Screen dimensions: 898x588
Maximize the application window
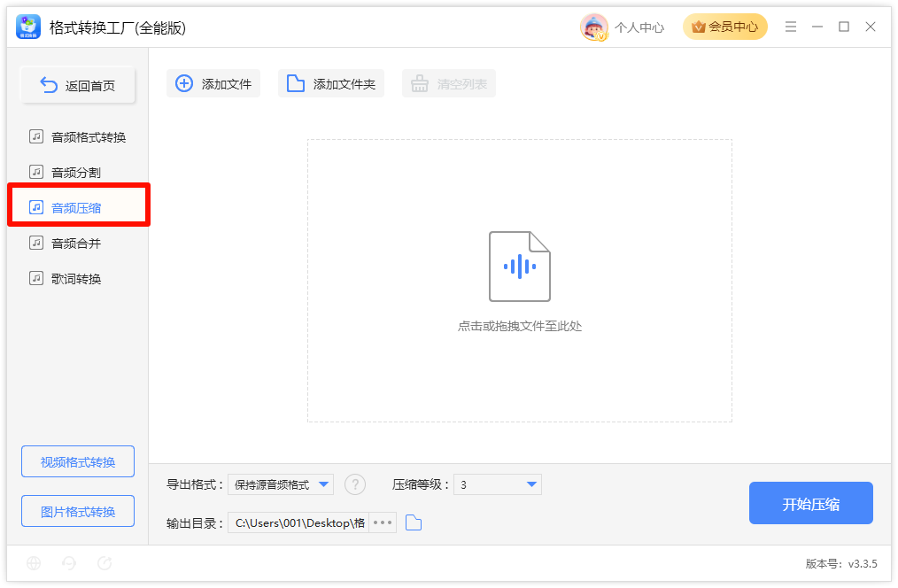click(x=844, y=27)
